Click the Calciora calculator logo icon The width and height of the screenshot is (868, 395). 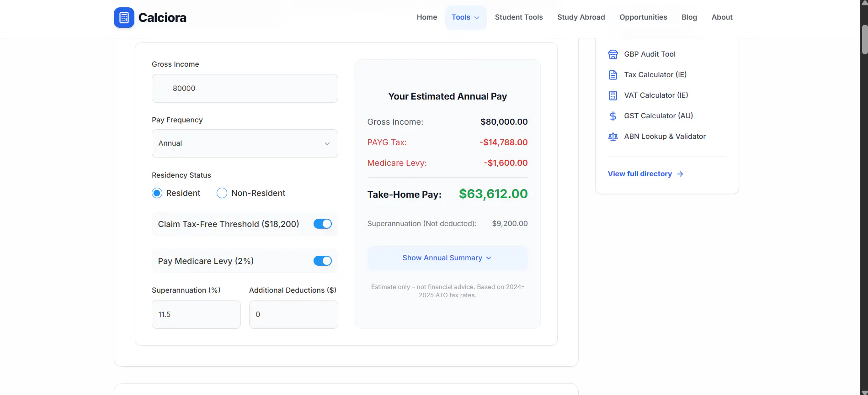(x=124, y=17)
